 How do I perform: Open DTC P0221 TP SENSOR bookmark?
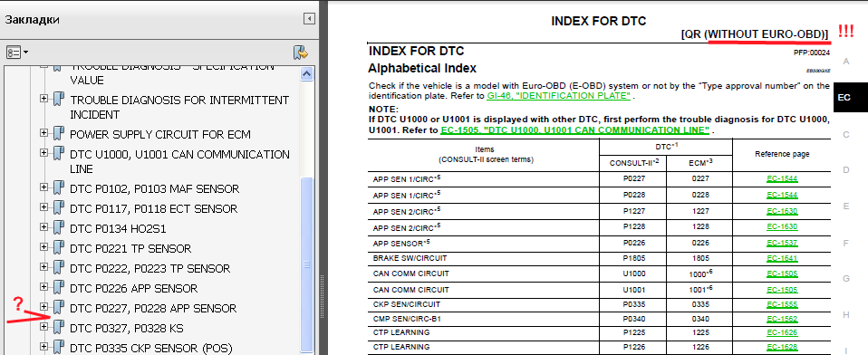[130, 249]
